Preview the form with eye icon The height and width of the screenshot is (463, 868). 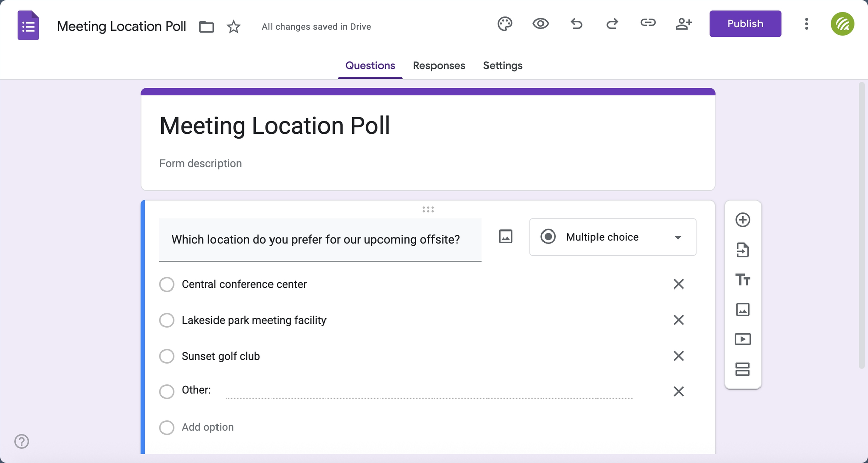tap(540, 24)
